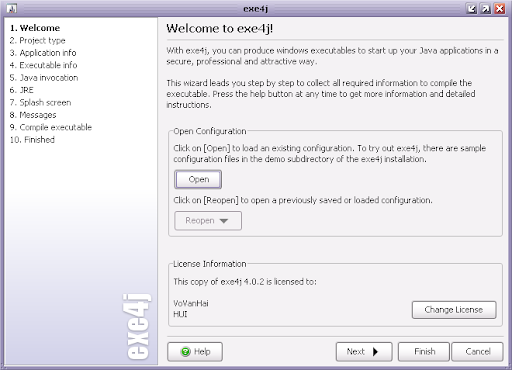Screen dimensions: 512x370
Task: Select step 8. Messages
Action: pos(33,115)
